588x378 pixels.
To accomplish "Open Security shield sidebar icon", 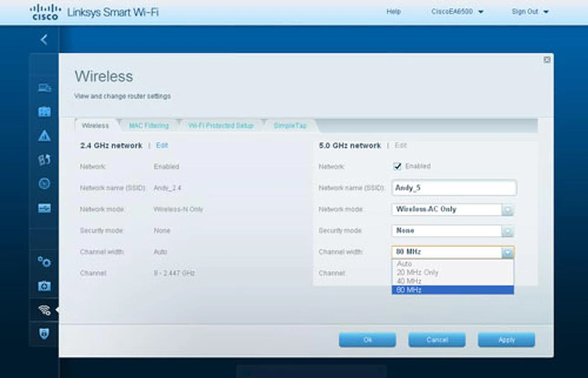I will [44, 333].
